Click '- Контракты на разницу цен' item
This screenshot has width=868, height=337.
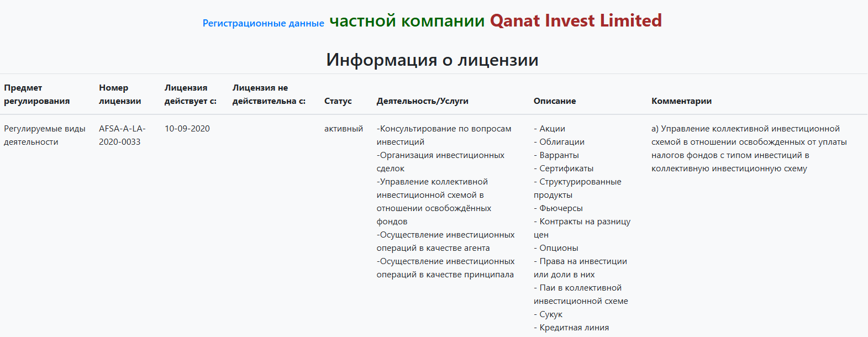pyautogui.click(x=582, y=228)
